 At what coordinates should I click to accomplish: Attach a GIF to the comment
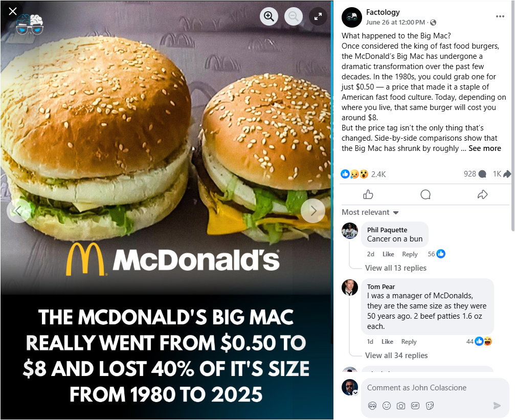pos(415,406)
